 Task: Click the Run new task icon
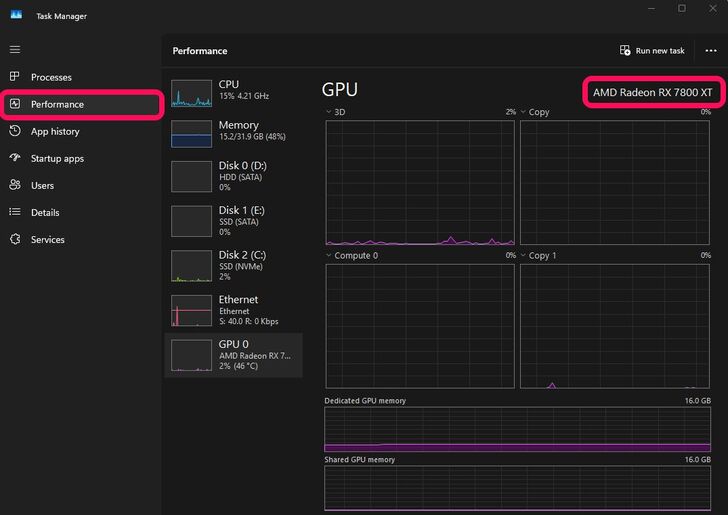pos(625,50)
